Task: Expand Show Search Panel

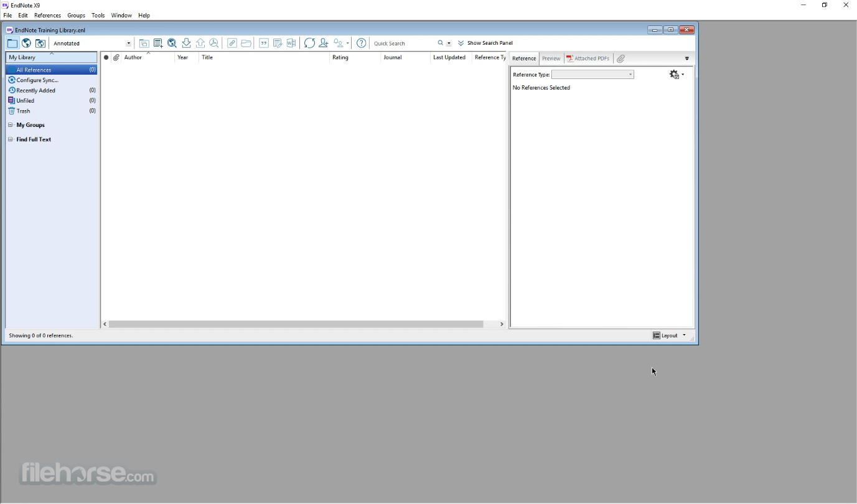Action: [x=485, y=44]
